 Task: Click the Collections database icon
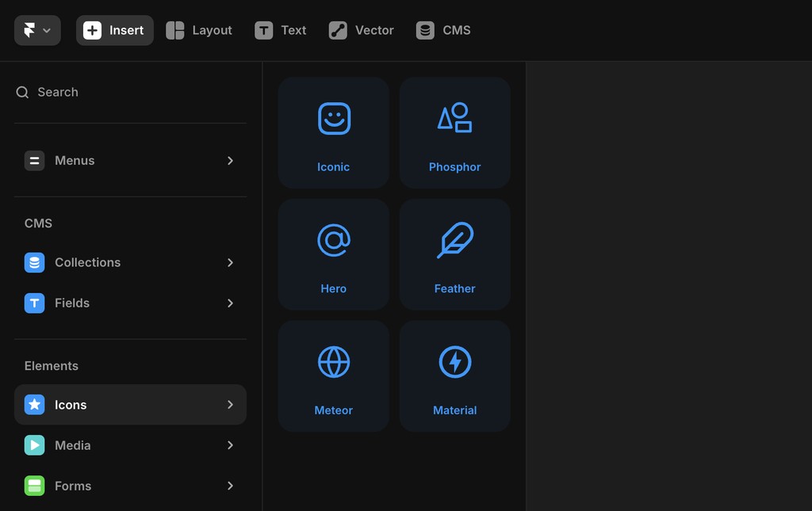point(34,262)
